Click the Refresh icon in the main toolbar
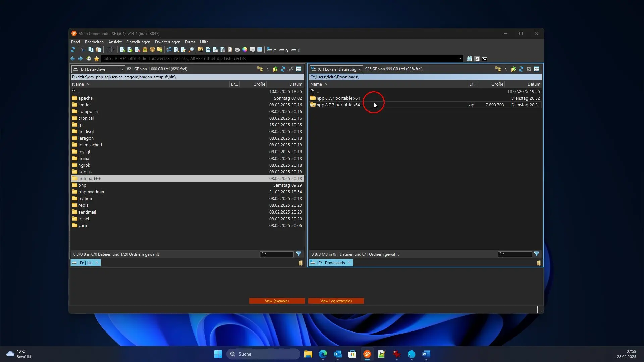The image size is (644, 362). [73, 50]
